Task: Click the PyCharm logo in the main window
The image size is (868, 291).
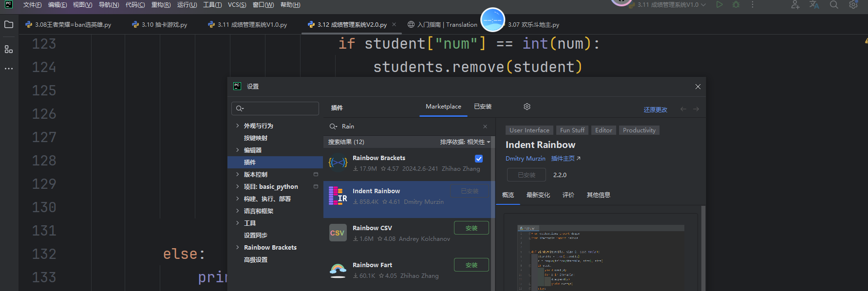Action: (x=9, y=4)
